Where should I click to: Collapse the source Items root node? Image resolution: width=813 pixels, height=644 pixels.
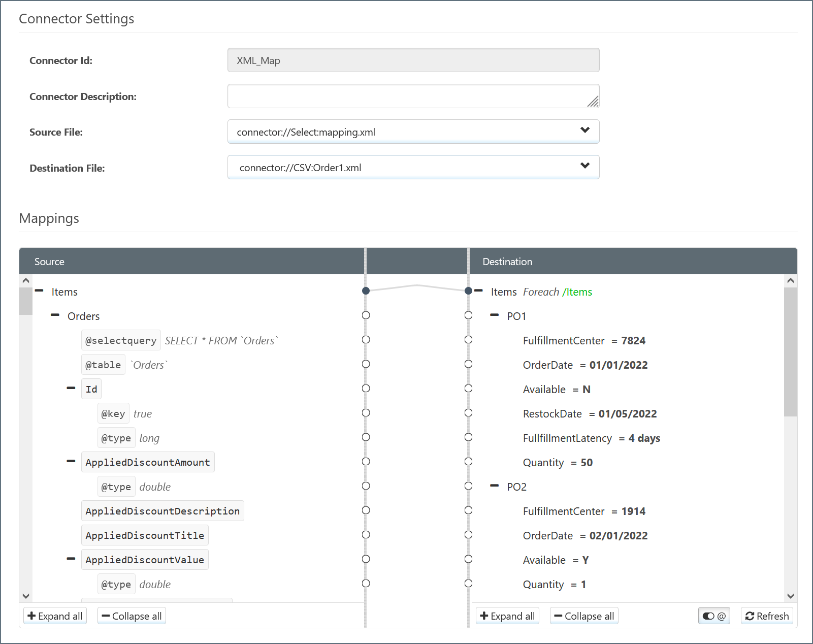pyautogui.click(x=39, y=291)
